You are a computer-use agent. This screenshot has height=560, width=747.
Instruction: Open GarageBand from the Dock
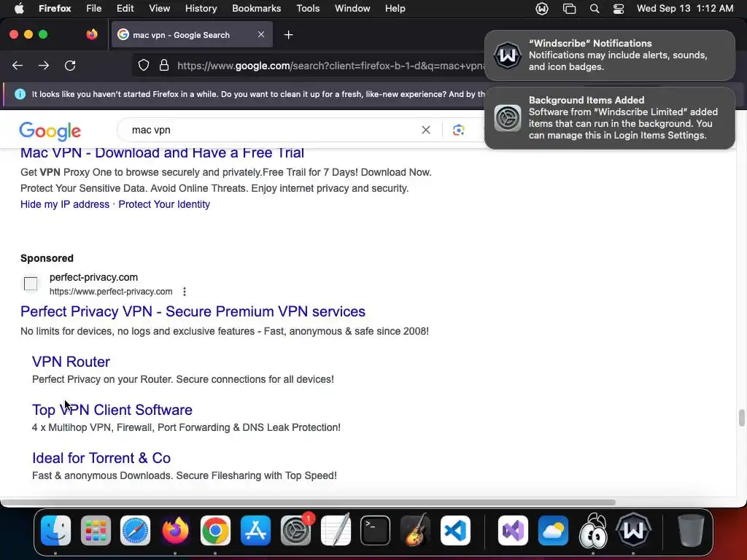tap(415, 530)
